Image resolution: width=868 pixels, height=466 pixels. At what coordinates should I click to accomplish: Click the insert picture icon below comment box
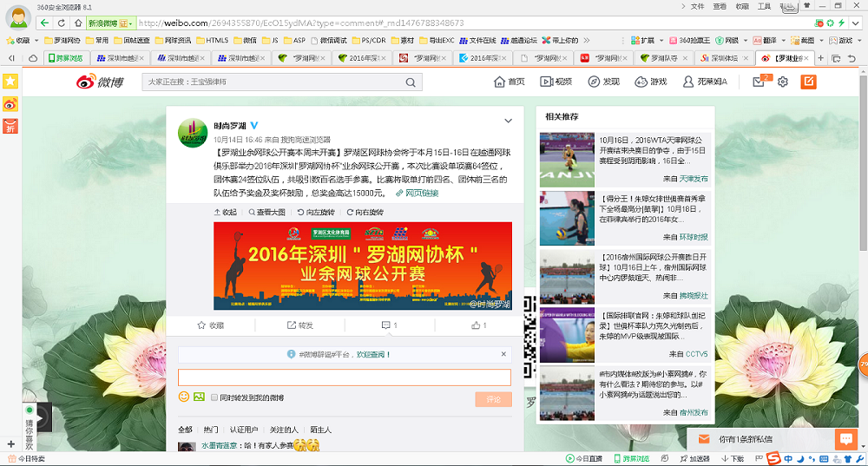(x=200, y=397)
